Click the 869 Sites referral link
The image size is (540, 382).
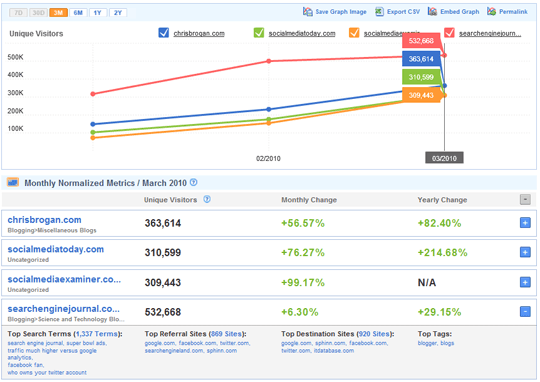click(227, 334)
